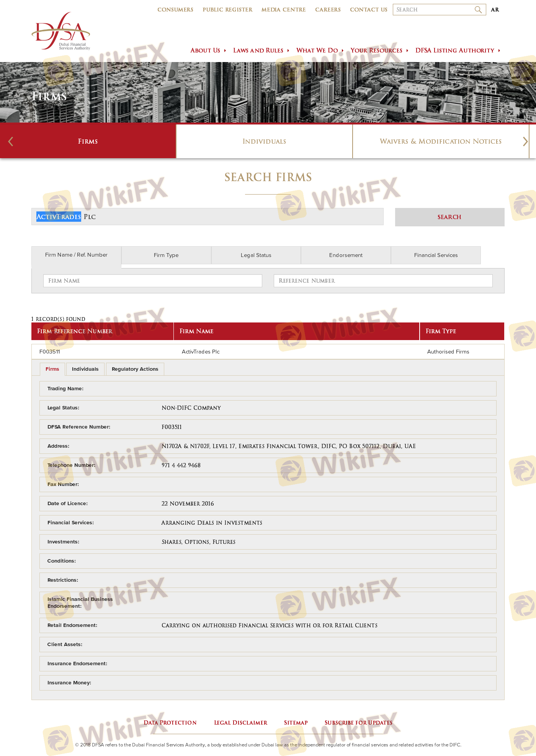Viewport: 536px width, 756px height.
Task: Click the Retail Endorsement value text
Action: coord(270,625)
